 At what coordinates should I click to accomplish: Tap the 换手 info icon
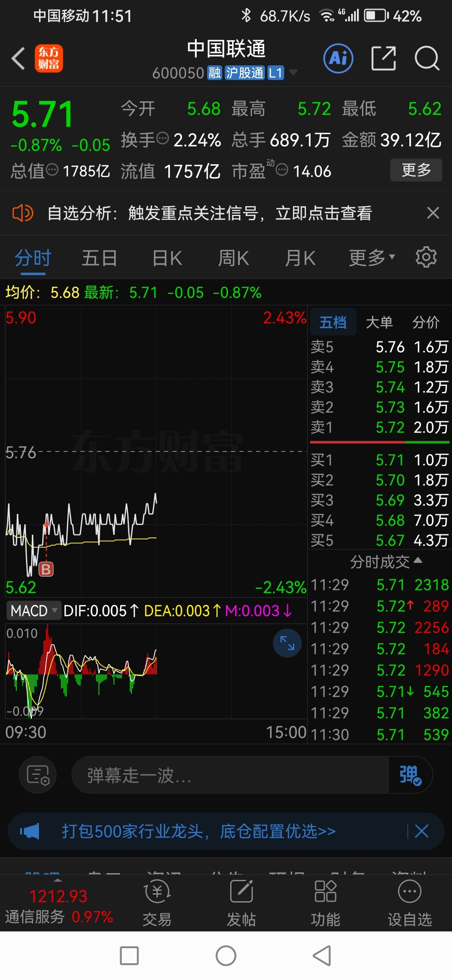[x=162, y=137]
